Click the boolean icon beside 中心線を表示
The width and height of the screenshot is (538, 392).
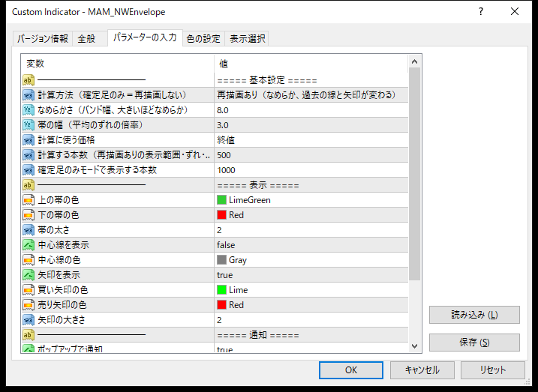(x=29, y=245)
